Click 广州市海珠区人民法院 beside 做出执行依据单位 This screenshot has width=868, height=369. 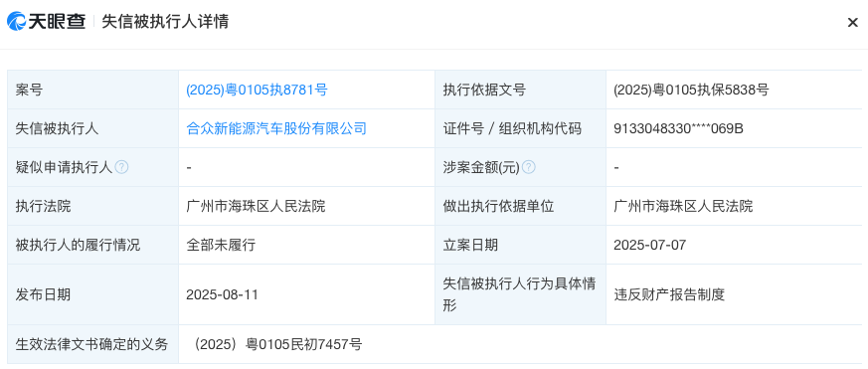click(x=683, y=206)
